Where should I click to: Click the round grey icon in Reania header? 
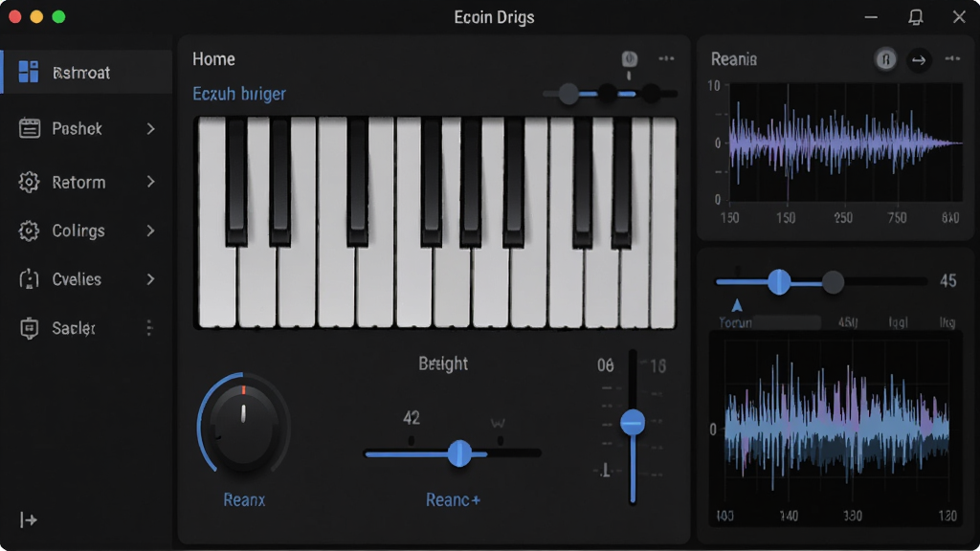pos(885,59)
